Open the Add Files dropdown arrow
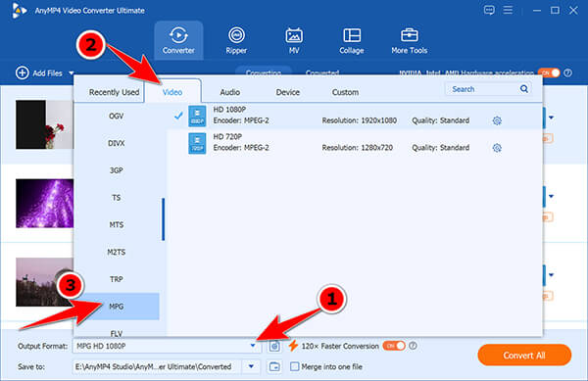This screenshot has width=588, height=381. [x=72, y=73]
